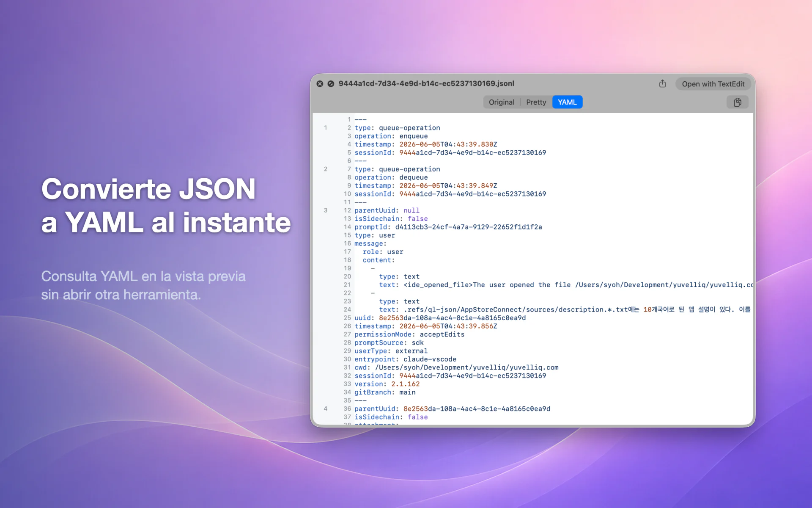Click timestamp 2026-06-05T04:43:39.856Z
Image resolution: width=812 pixels, height=508 pixels.
[x=448, y=326]
